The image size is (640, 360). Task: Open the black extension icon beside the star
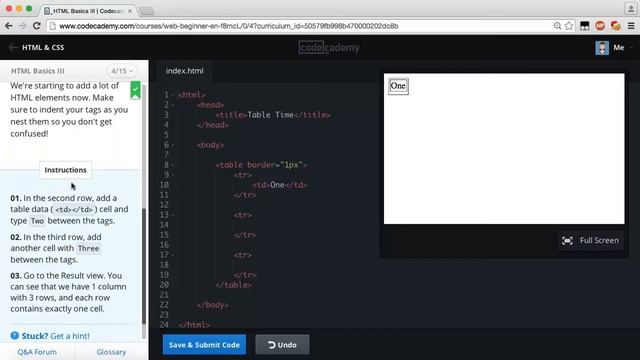click(584, 26)
